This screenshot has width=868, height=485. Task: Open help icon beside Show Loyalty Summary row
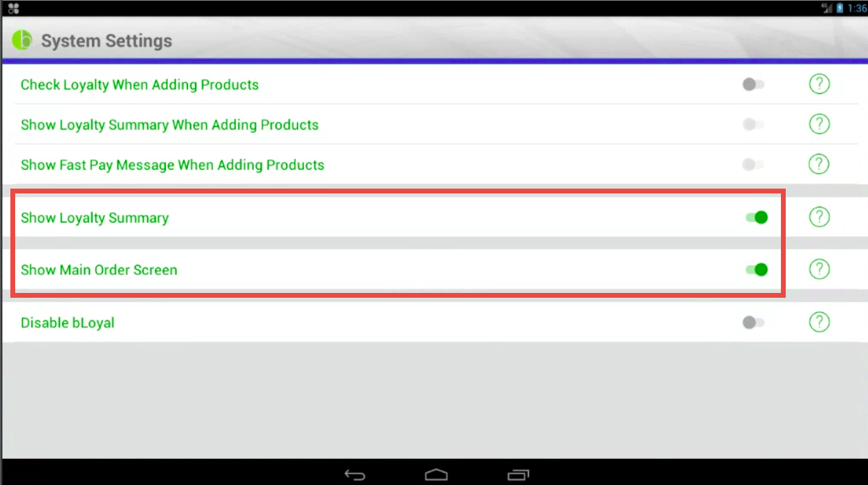point(819,217)
